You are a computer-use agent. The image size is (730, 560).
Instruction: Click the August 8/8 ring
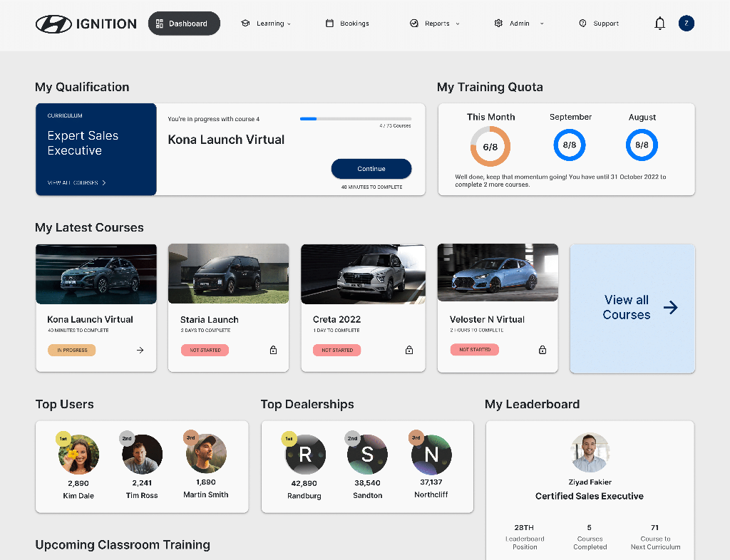pos(642,145)
